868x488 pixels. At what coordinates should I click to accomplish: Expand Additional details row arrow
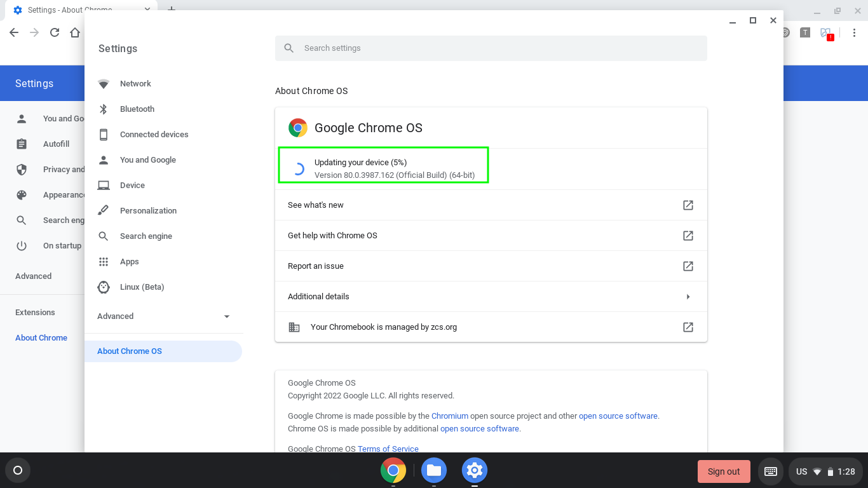click(x=688, y=297)
